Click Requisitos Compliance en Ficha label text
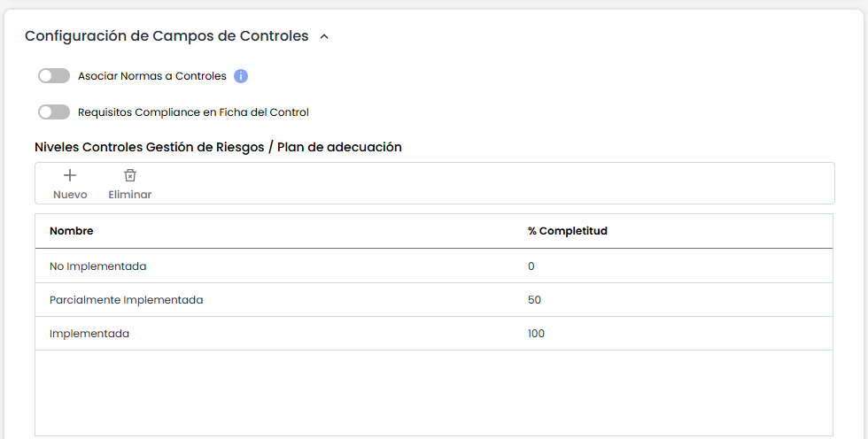868x439 pixels. click(193, 112)
